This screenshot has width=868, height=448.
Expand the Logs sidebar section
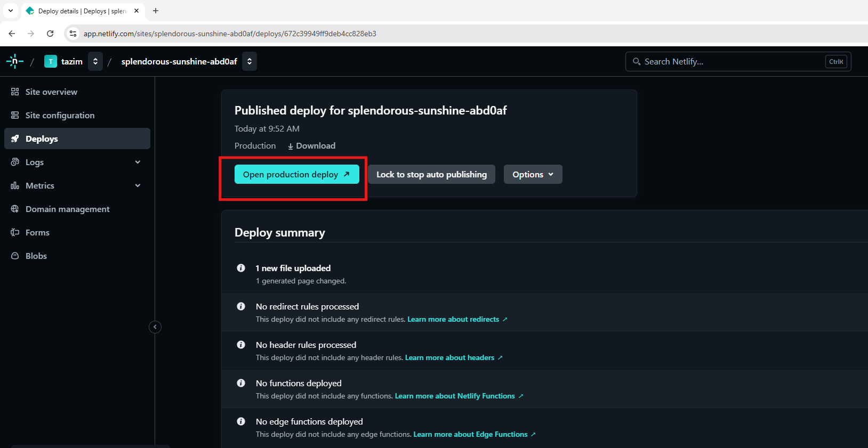(x=138, y=162)
